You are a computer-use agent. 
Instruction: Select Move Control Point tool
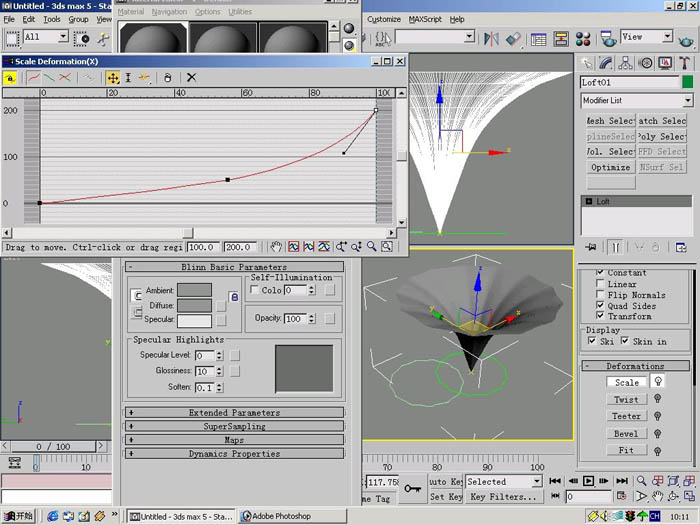click(x=113, y=78)
